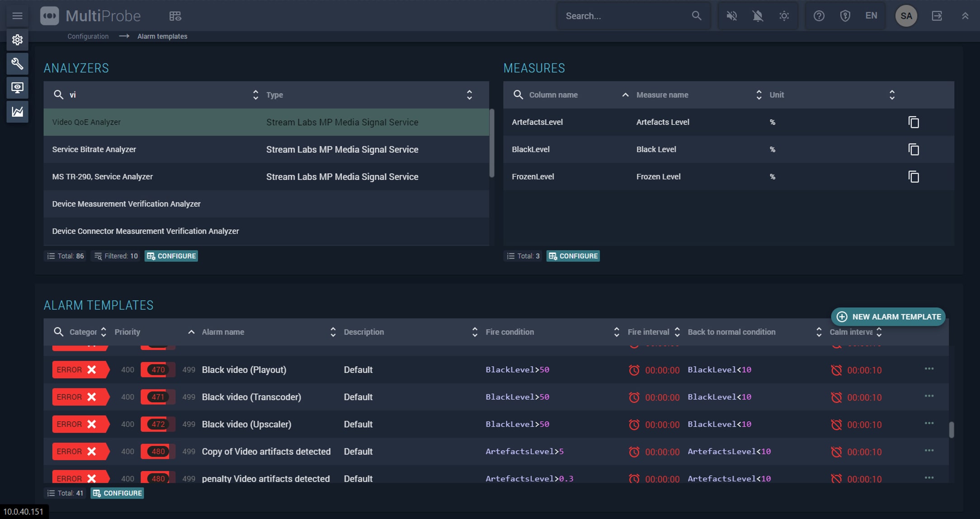Select Device Measurement Verification Analyzer row

pyautogui.click(x=266, y=204)
